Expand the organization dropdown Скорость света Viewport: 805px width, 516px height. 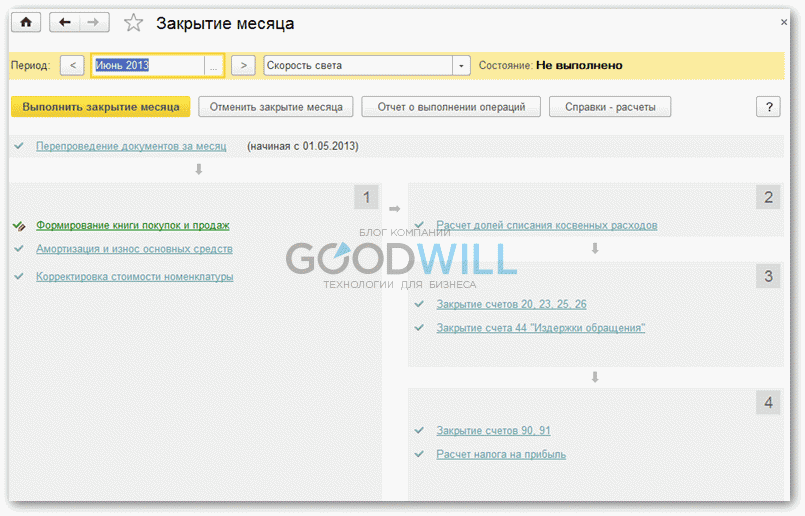tap(460, 66)
